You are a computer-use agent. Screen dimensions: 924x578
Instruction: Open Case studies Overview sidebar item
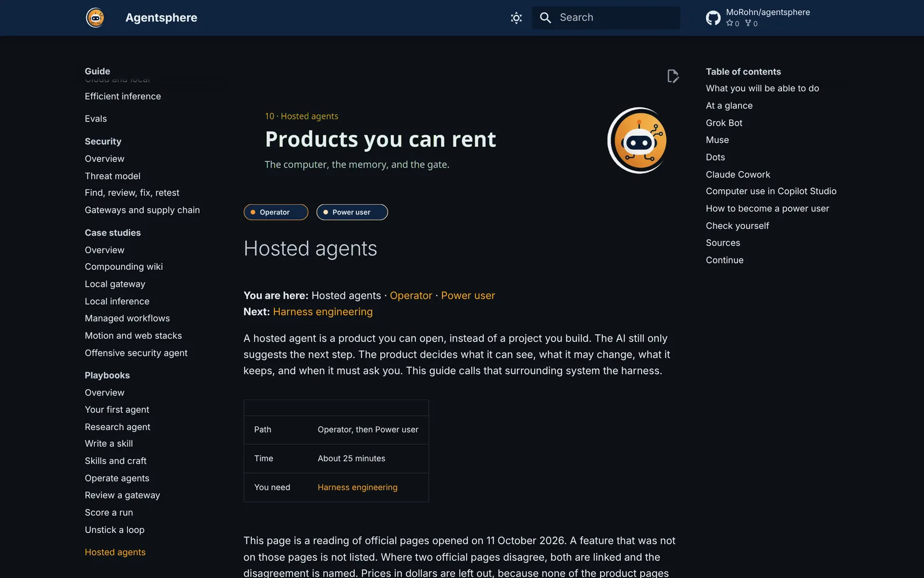pyautogui.click(x=105, y=250)
